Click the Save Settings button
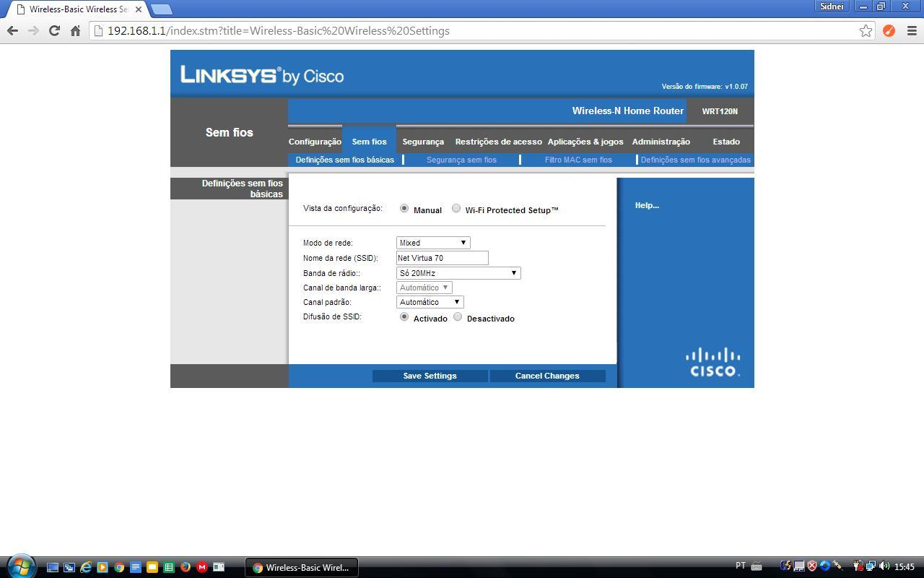The image size is (924, 578). click(430, 376)
